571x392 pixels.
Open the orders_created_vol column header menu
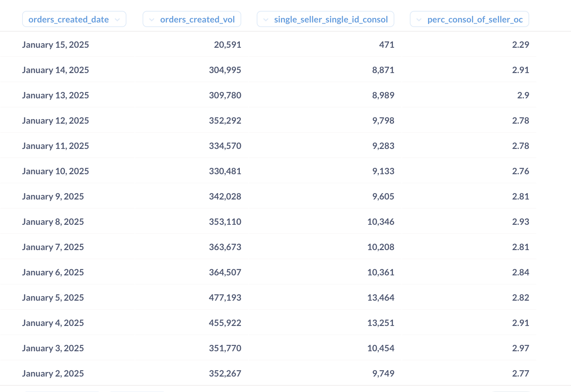click(197, 20)
